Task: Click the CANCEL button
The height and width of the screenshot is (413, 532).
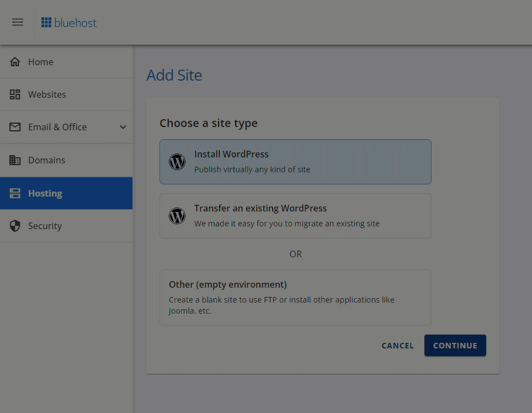Action: [x=398, y=346]
